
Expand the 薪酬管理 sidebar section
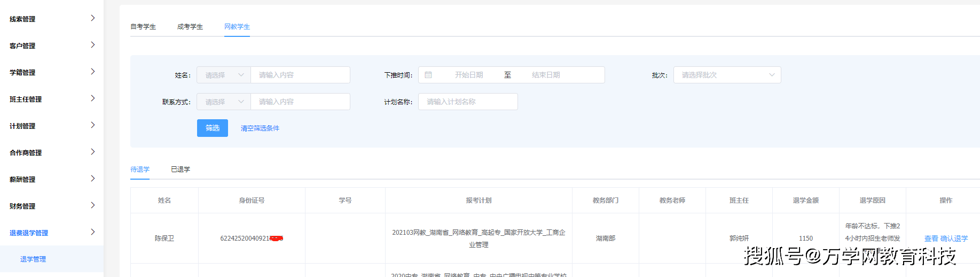coord(92,179)
